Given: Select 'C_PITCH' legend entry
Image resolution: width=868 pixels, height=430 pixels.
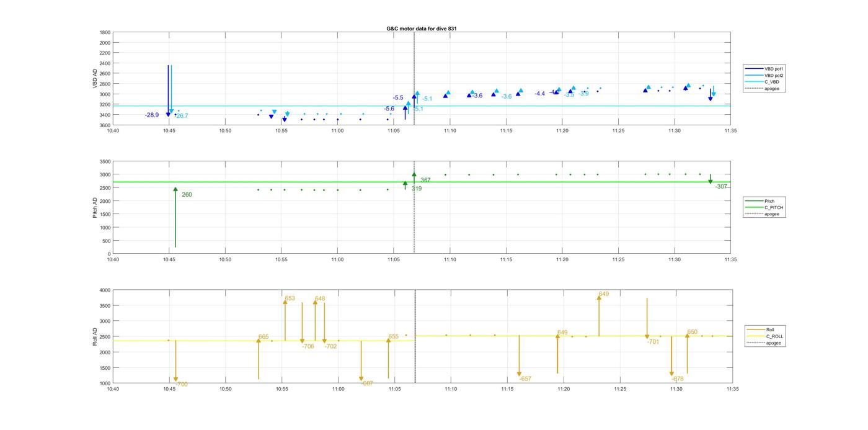Looking at the screenshot, I should tap(774, 207).
